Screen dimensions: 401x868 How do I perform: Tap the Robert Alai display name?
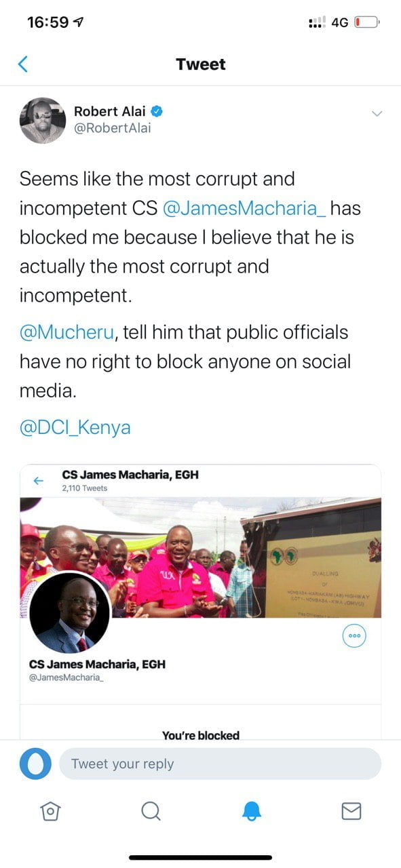[110, 112]
